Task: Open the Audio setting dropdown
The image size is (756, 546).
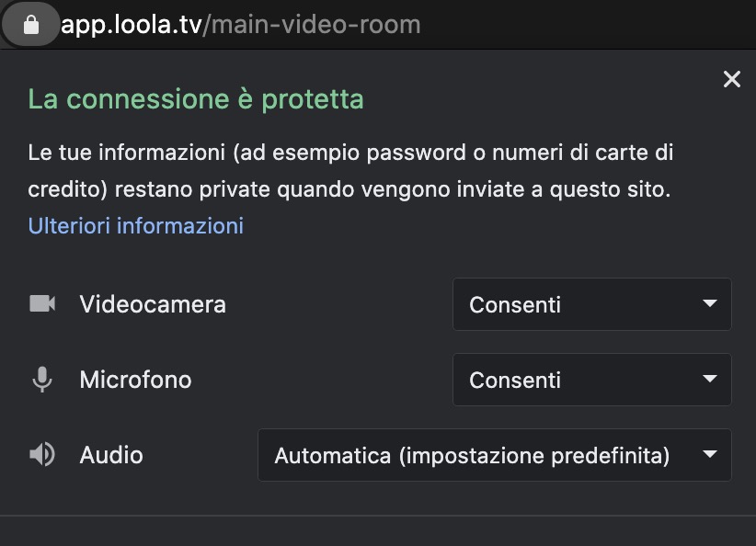Action: tap(494, 455)
